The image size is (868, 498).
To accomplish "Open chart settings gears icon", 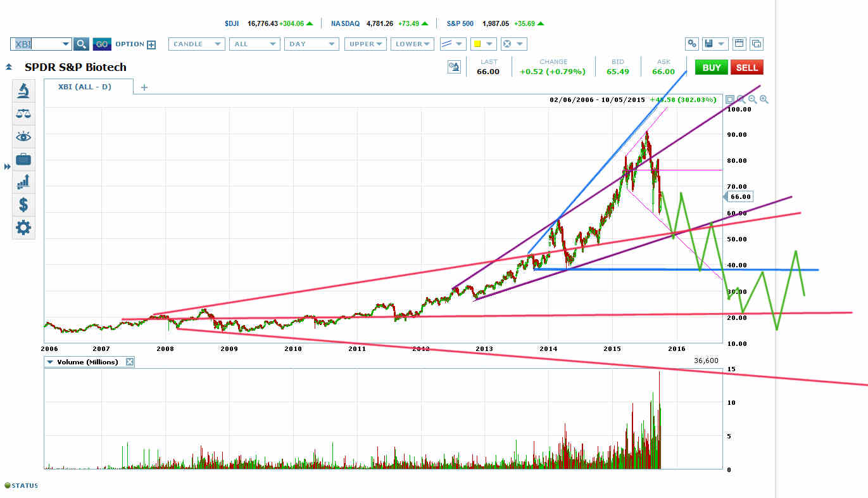I will pyautogui.click(x=693, y=44).
